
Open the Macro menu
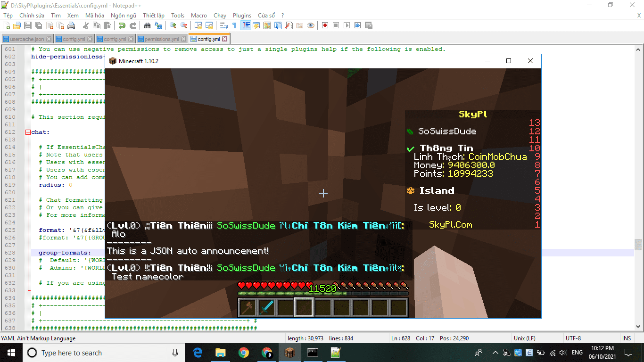click(x=199, y=16)
